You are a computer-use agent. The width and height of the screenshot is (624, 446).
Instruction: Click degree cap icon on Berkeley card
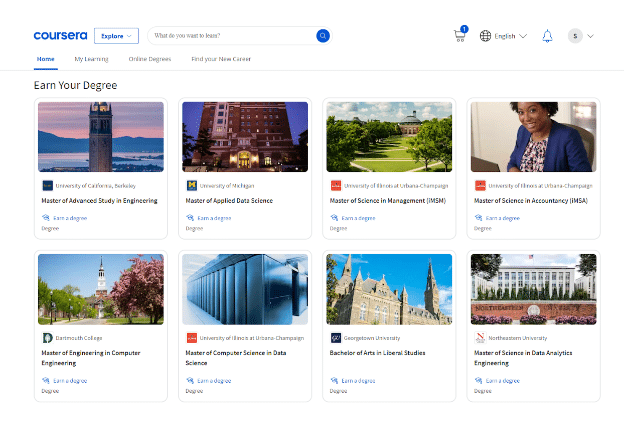[46, 218]
